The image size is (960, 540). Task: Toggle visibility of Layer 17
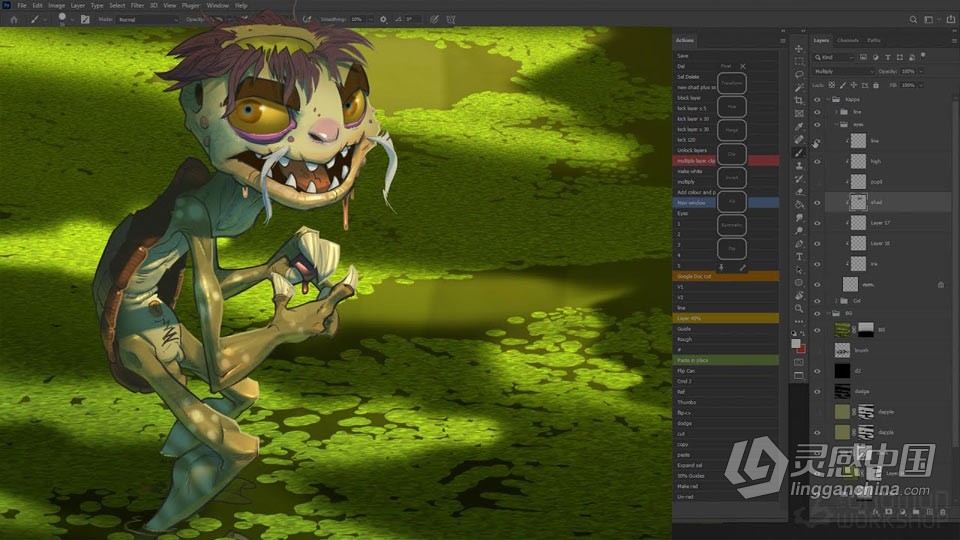point(817,223)
